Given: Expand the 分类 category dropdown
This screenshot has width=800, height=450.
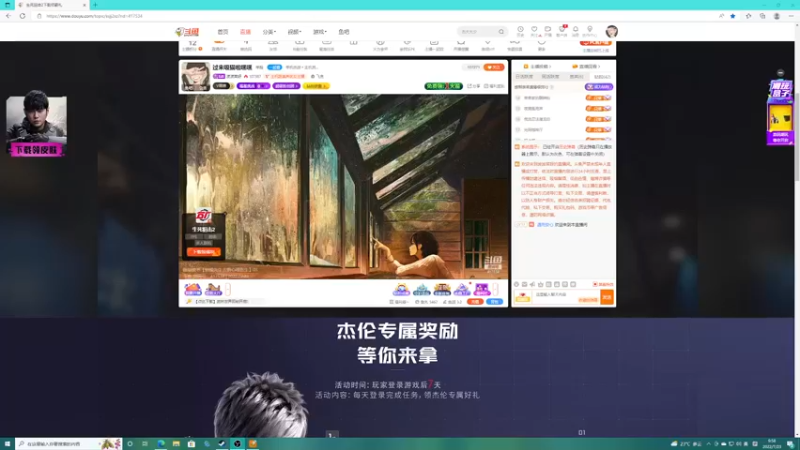Looking at the screenshot, I should 269,32.
